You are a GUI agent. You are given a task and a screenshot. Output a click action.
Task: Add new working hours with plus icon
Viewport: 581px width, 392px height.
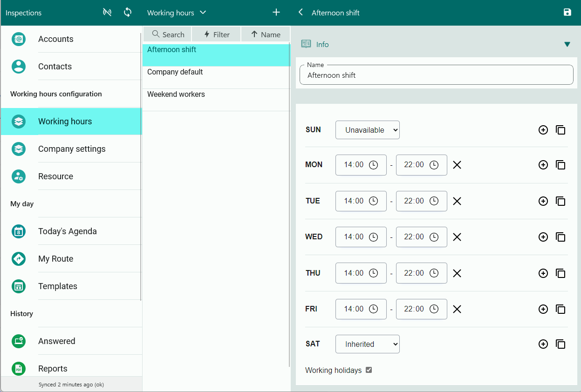click(276, 13)
